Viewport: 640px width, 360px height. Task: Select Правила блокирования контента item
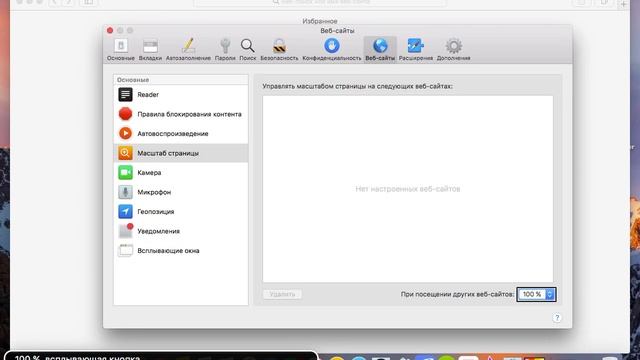(x=181, y=114)
